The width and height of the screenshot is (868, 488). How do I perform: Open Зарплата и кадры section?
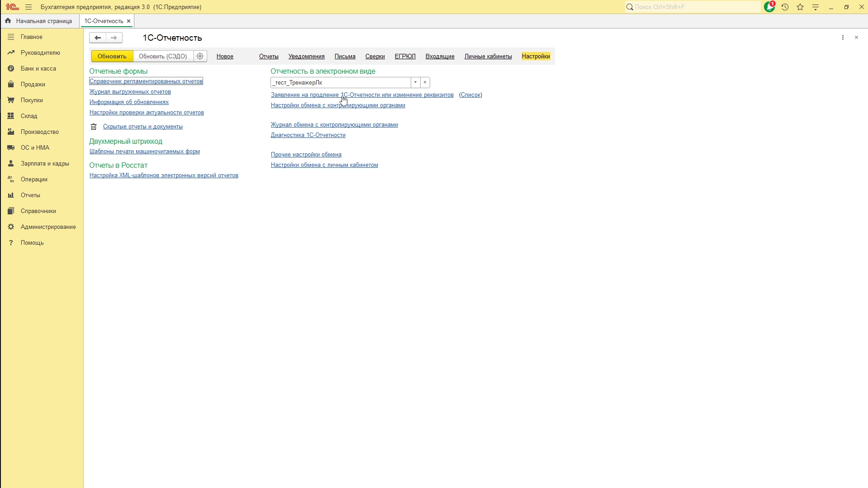[45, 164]
